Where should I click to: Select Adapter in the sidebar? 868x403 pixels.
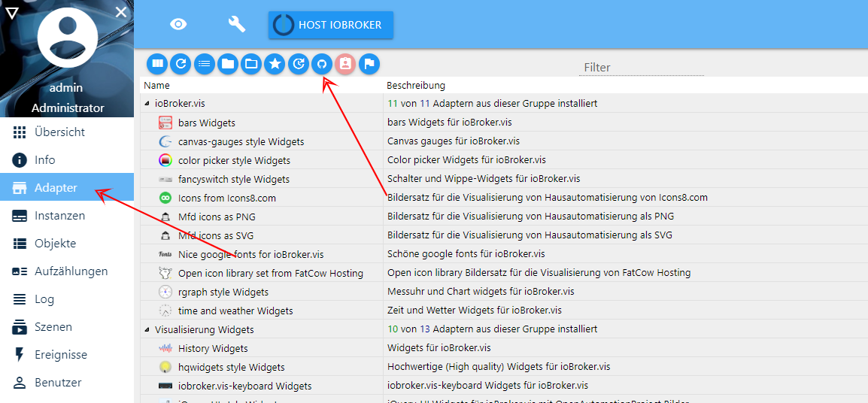tap(66, 188)
